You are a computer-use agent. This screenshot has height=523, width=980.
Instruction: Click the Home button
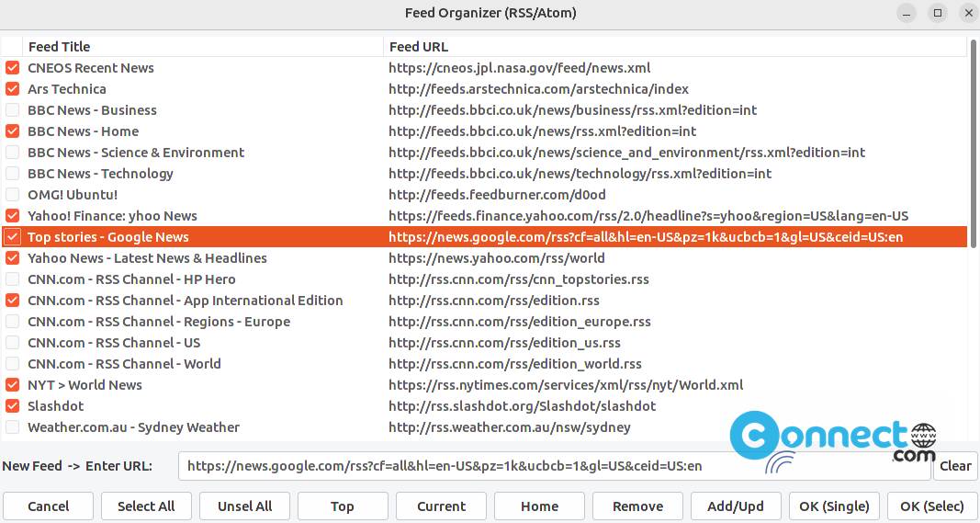(x=539, y=506)
